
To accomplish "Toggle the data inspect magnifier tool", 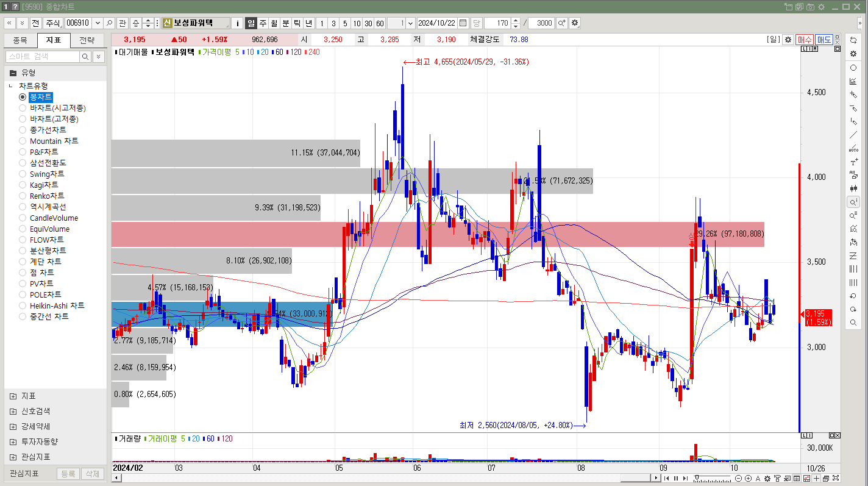I will click(x=853, y=202).
